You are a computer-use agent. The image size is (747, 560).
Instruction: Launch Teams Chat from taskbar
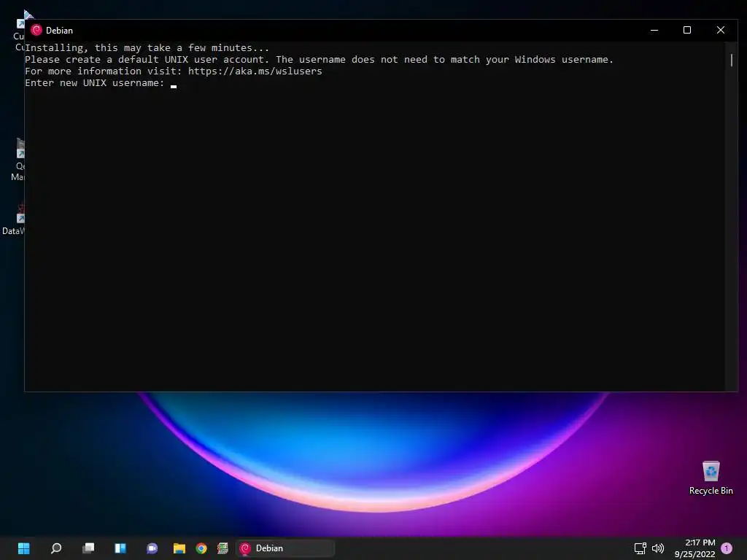click(152, 548)
